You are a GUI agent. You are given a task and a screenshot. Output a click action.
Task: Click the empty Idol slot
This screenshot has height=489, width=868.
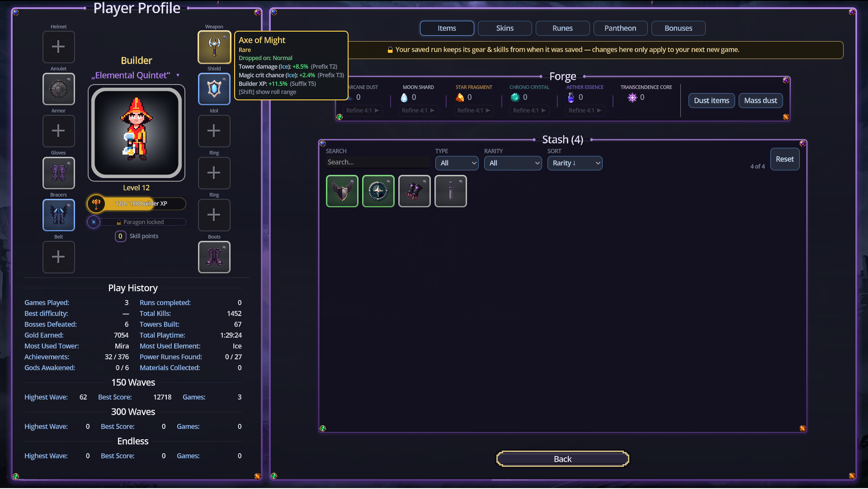(214, 131)
